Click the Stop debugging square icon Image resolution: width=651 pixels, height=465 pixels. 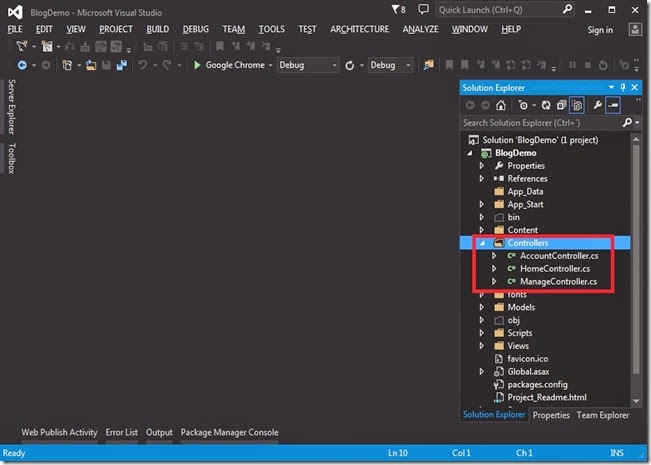point(587,65)
